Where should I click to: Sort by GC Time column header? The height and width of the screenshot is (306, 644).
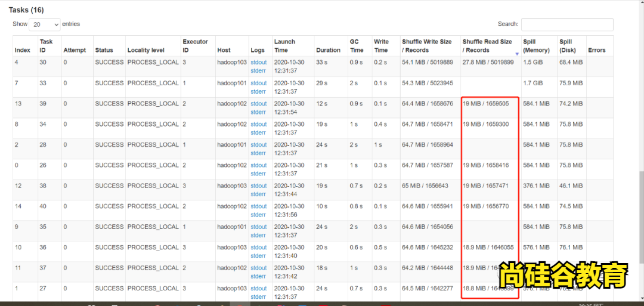[x=356, y=46]
